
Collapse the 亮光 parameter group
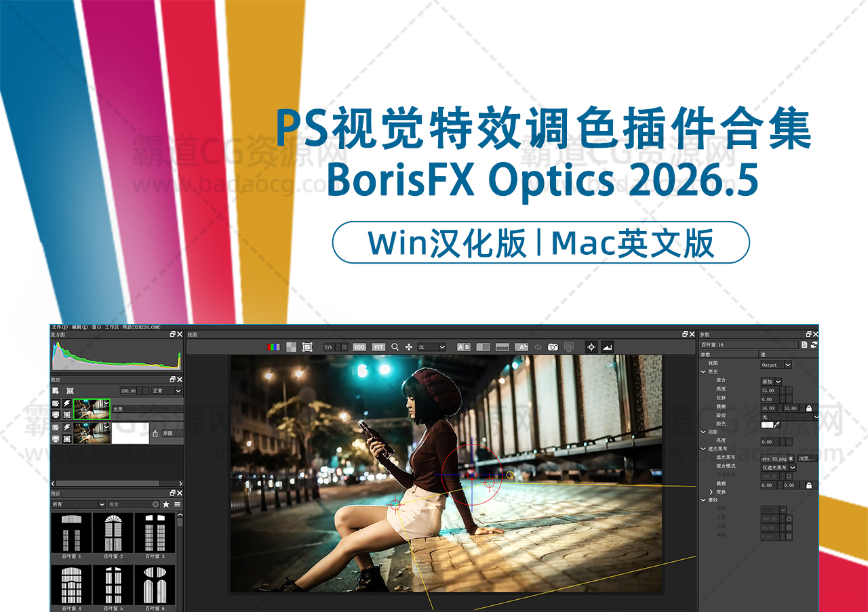[x=703, y=372]
